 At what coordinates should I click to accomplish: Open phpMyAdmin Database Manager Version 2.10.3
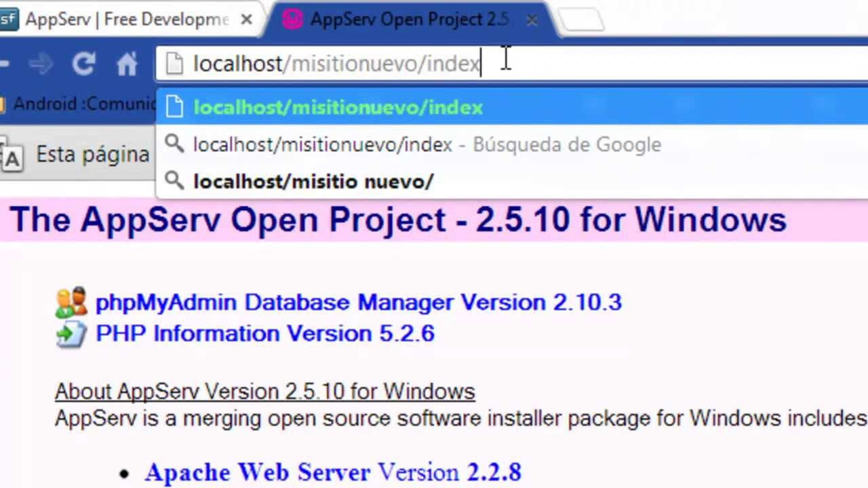pyautogui.click(x=358, y=302)
